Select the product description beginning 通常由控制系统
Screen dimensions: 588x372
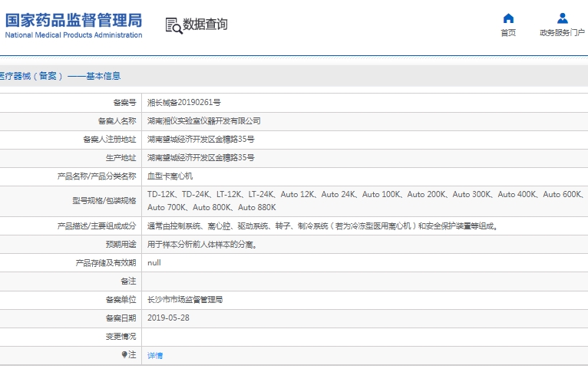pos(322,226)
